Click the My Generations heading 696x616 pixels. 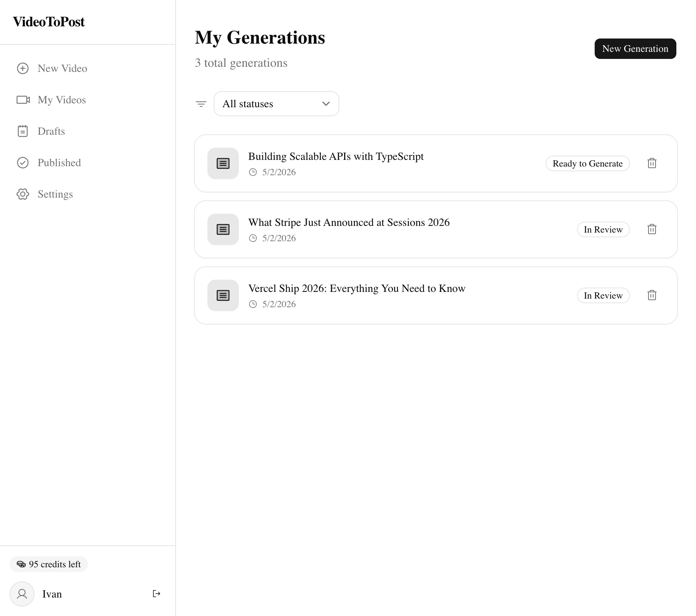tap(260, 38)
